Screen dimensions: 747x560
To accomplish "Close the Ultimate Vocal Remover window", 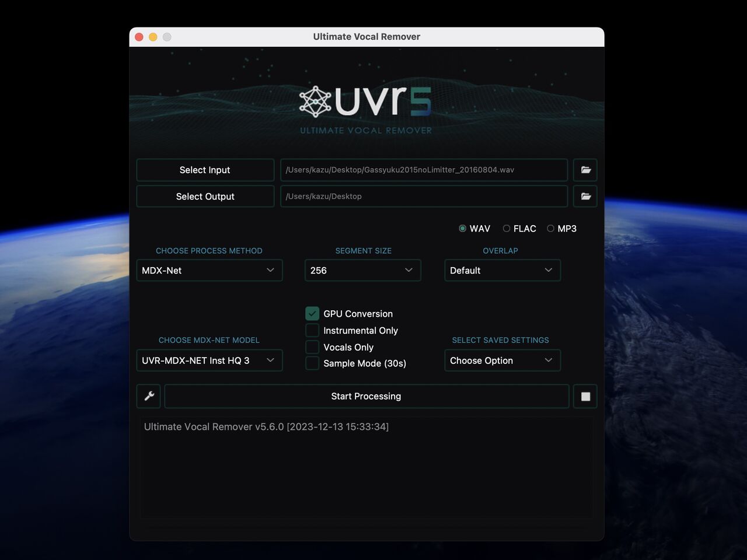I will [139, 37].
